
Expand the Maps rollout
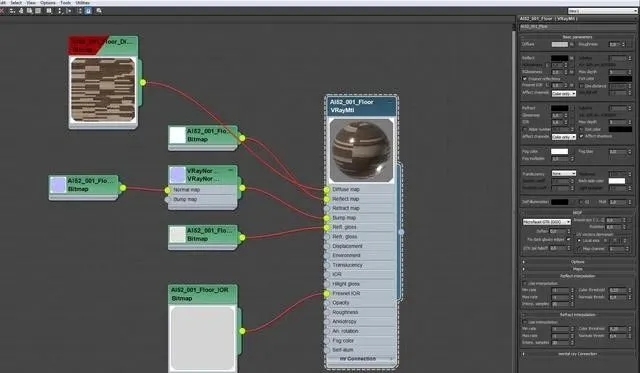click(577, 269)
